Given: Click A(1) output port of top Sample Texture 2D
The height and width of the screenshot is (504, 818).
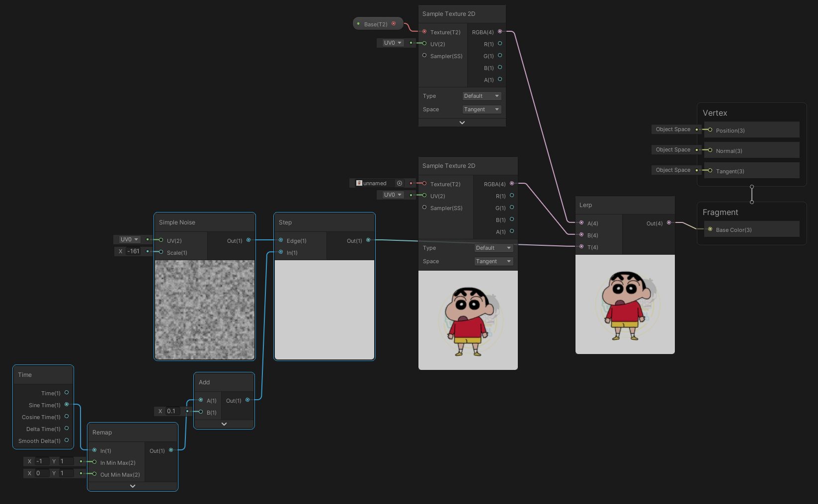Looking at the screenshot, I should click(x=500, y=79).
